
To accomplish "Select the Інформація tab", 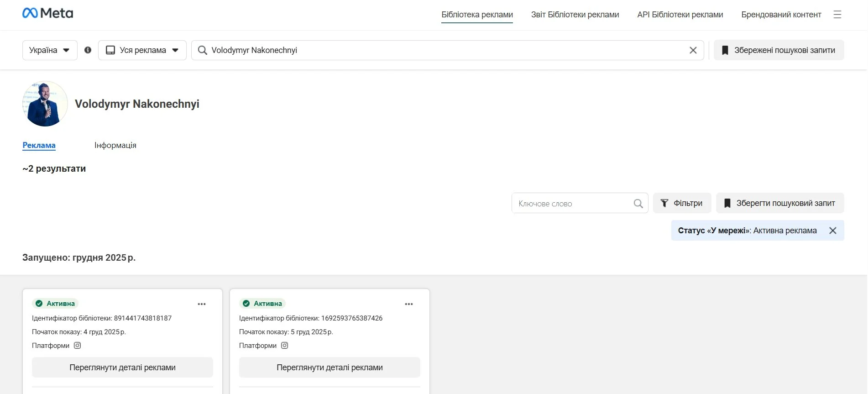I will click(115, 145).
